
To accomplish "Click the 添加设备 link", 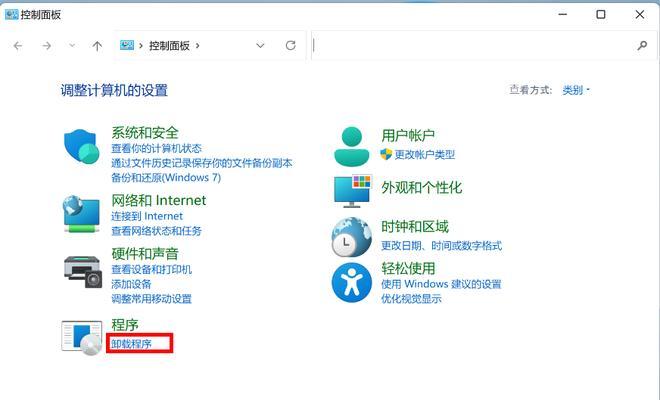I will pyautogui.click(x=131, y=284).
